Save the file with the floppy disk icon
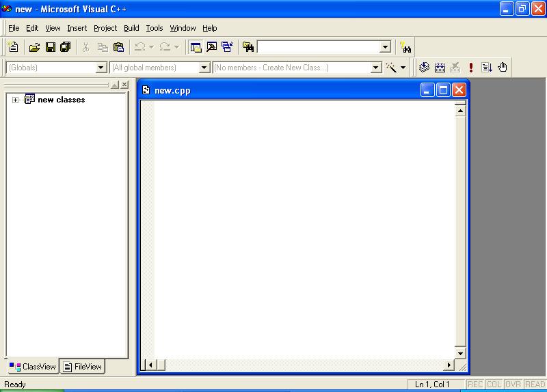 click(x=50, y=46)
